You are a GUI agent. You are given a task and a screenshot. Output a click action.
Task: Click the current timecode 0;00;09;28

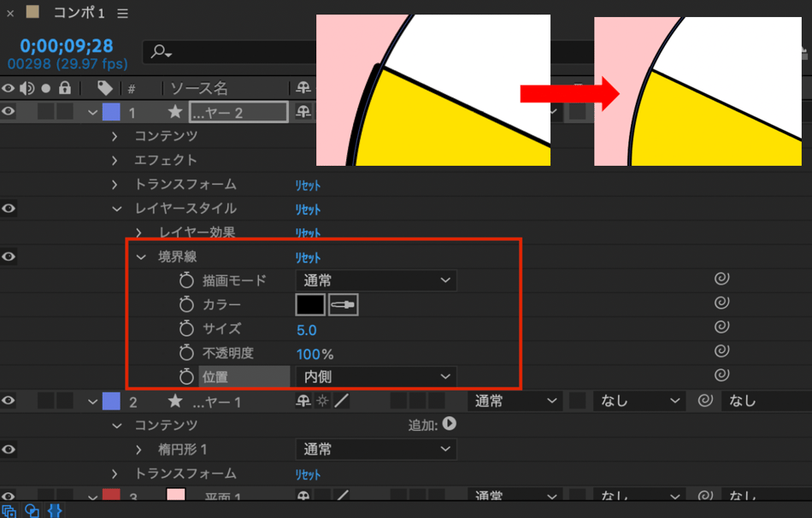67,45
